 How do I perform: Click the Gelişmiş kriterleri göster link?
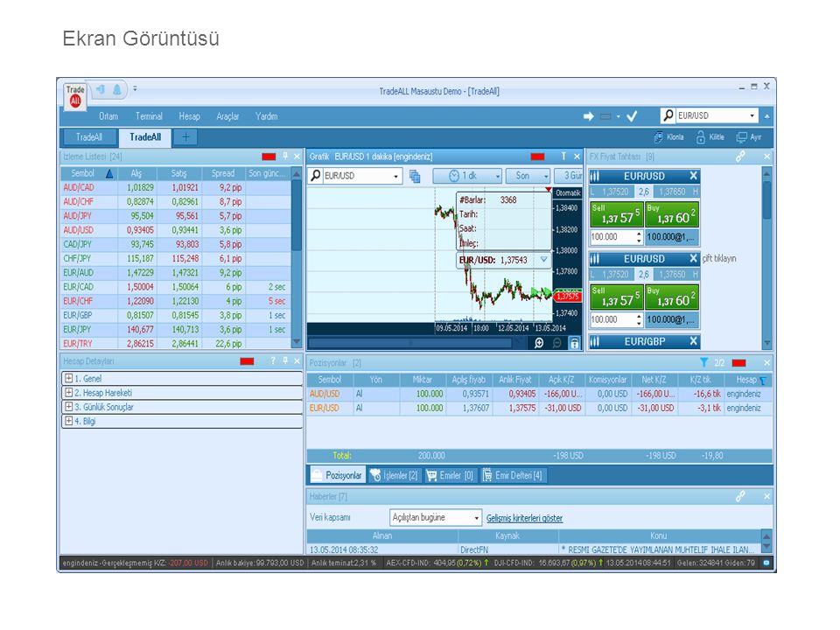pyautogui.click(x=524, y=518)
